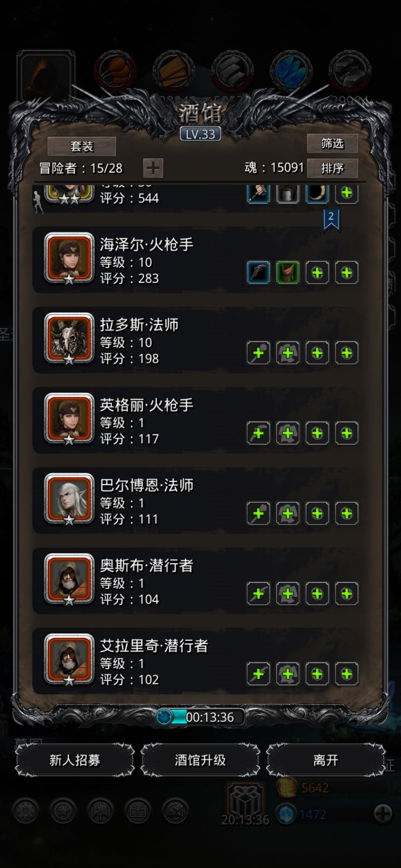Add armor to 英格丽·火枪手's second slot
The height and width of the screenshot is (868, 401).
tap(288, 433)
